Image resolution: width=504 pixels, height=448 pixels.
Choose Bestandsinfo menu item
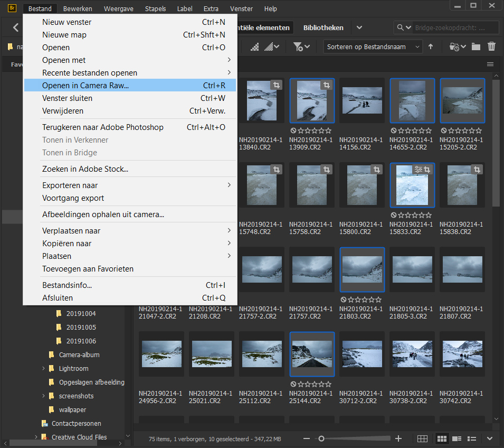pyautogui.click(x=130, y=285)
